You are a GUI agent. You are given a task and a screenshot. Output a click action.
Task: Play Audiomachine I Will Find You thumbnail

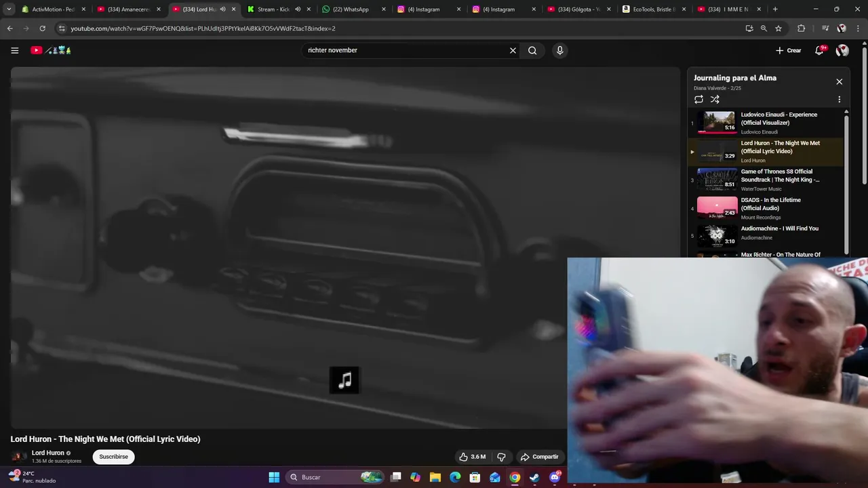(717, 237)
